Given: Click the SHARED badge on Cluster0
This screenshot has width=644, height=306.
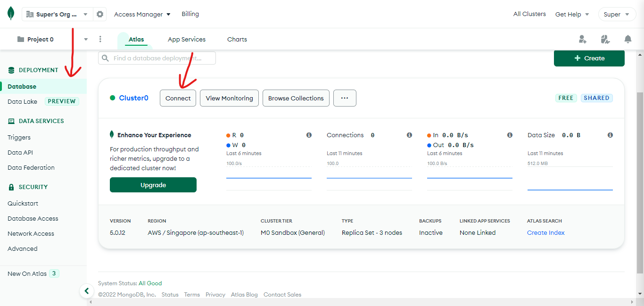Looking at the screenshot, I should point(596,98).
